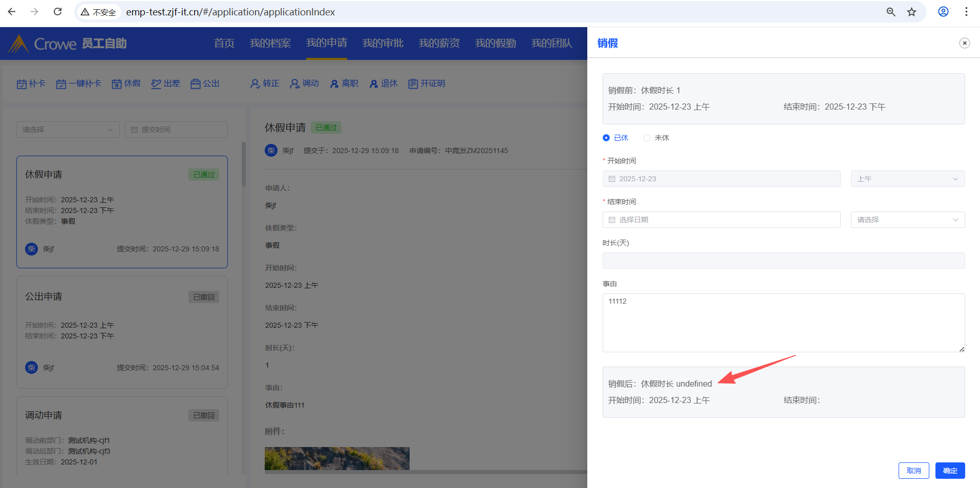This screenshot has height=488, width=980.
Task: Click the 柴 avatar in the 公出申请 card
Action: (x=32, y=368)
